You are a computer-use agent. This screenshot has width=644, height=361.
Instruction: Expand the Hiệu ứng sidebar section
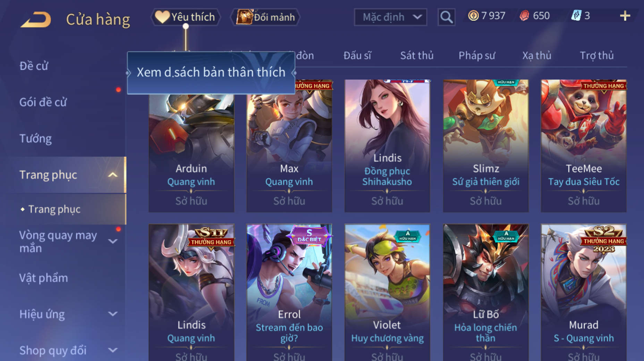pyautogui.click(x=112, y=314)
